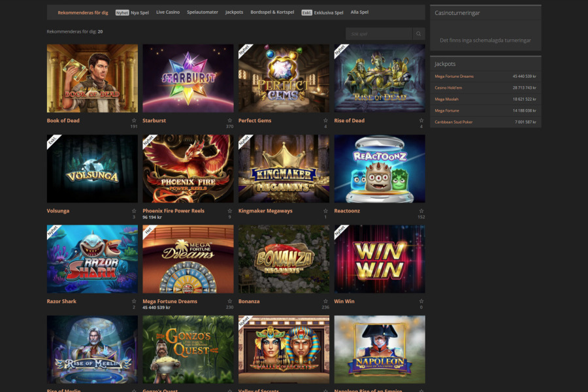Launch Valley of Secrets thumbnail

284,350
